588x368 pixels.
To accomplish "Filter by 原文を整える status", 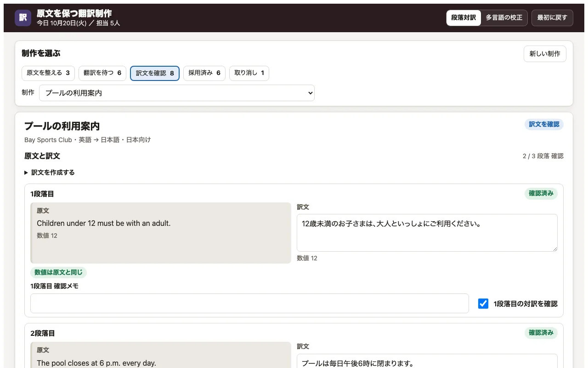I will [48, 73].
